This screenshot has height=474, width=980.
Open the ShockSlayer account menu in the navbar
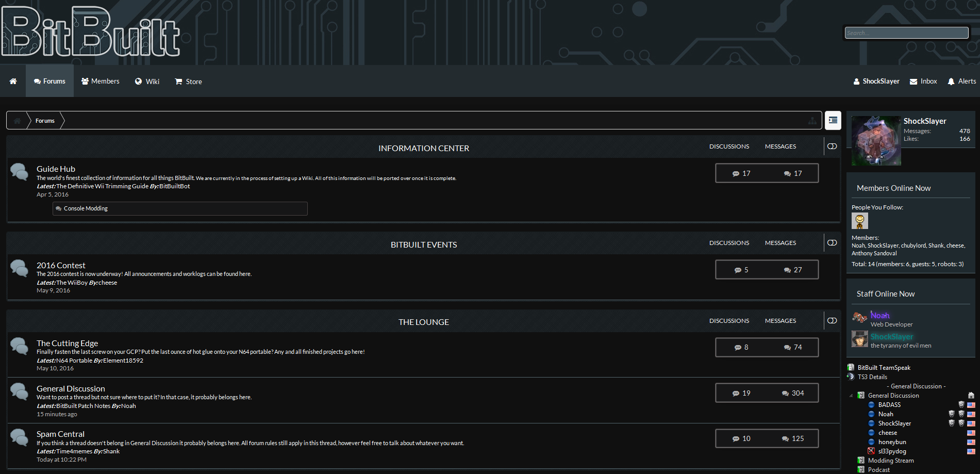coord(876,81)
